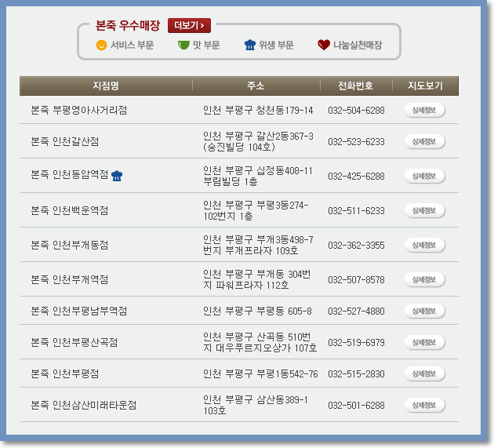The width and height of the screenshot is (494, 448).
Task: Click phone number 032-519-6979
Action: [356, 342]
